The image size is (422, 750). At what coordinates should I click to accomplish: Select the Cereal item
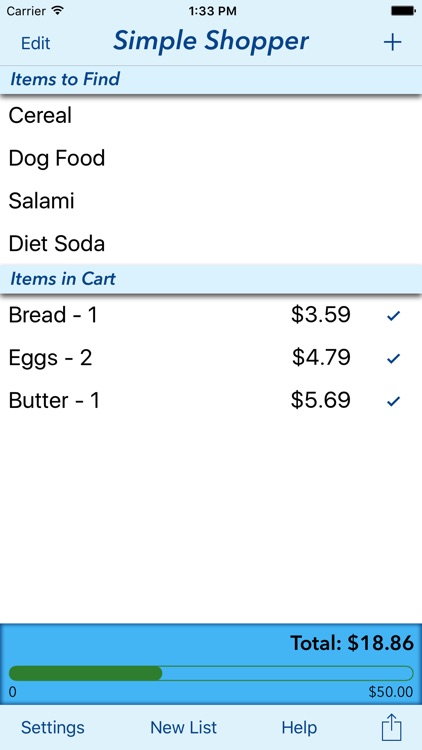[x=211, y=116]
